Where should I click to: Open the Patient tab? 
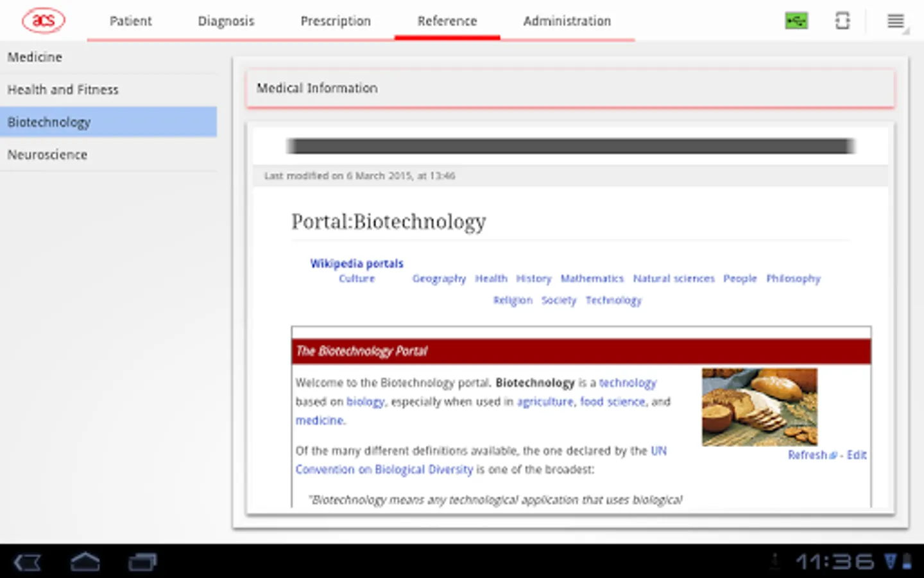click(x=131, y=21)
